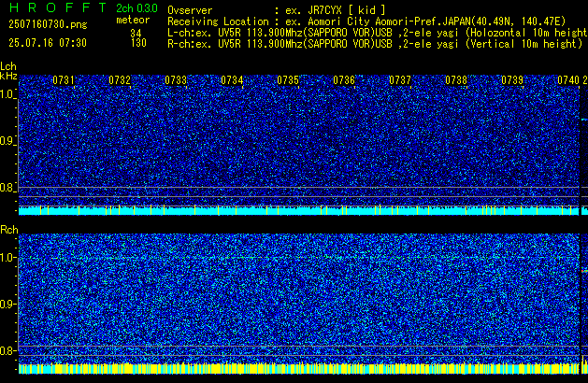Click the 0740 time marker
The width and height of the screenshot is (588, 383).
point(568,80)
